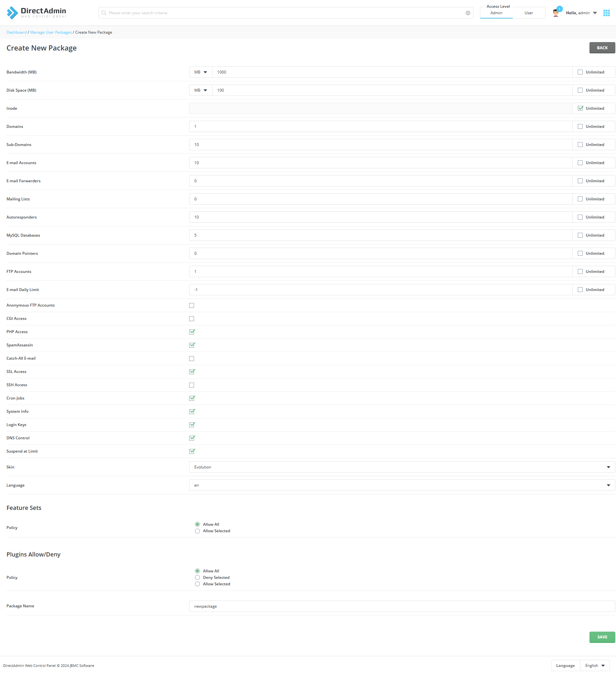Enable CGI Access checkbox
This screenshot has width=616, height=675.
coord(192,319)
